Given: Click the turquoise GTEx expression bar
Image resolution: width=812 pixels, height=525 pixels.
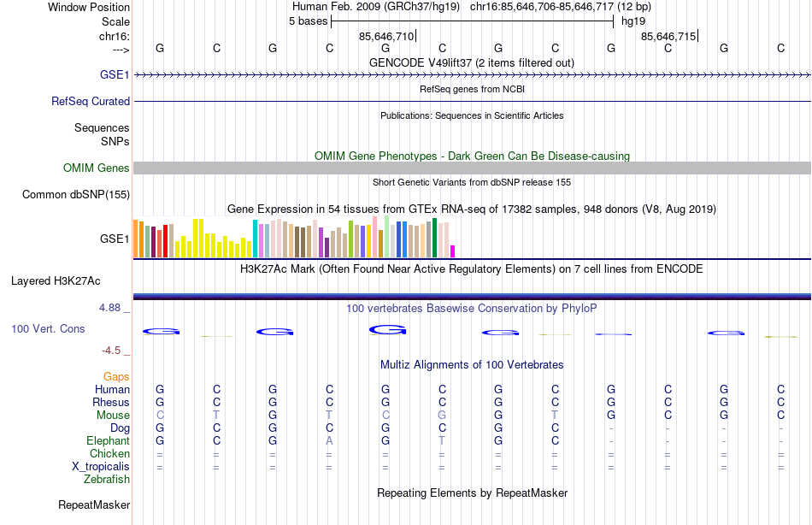Looking at the screenshot, I should [x=255, y=239].
